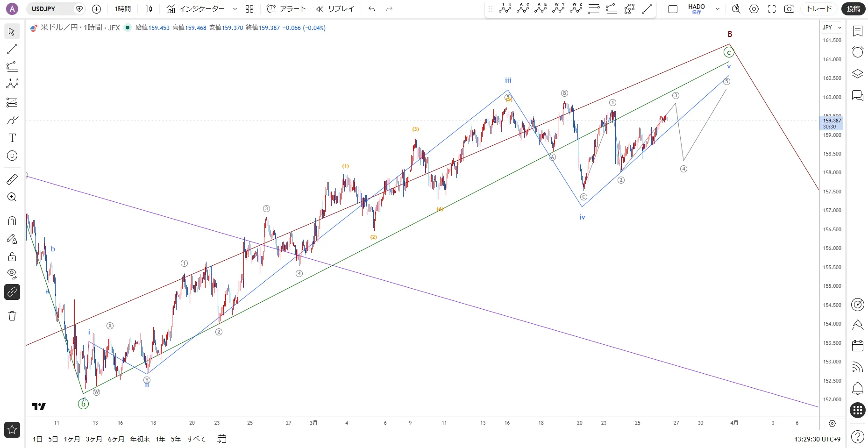Open the text annotation tool
Viewport: 868px width, 448px height.
(12, 138)
